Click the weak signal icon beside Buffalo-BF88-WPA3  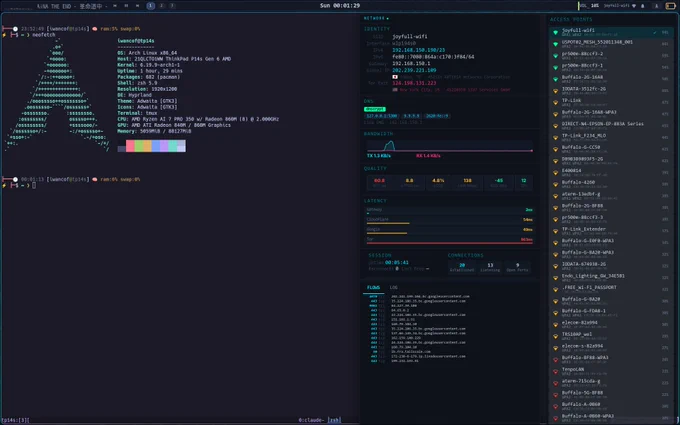click(555, 360)
